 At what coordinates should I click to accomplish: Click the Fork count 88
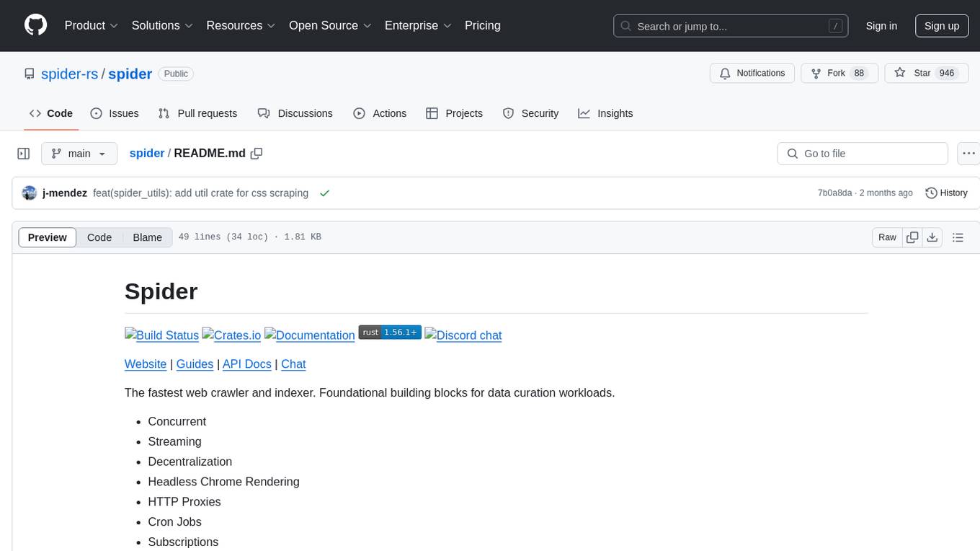pos(858,74)
